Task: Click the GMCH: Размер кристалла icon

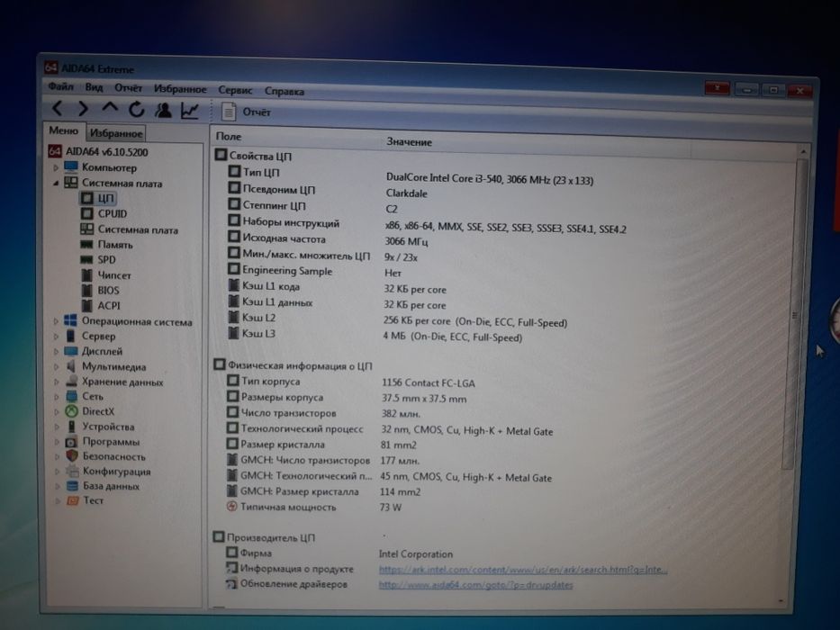Action: pos(232,490)
